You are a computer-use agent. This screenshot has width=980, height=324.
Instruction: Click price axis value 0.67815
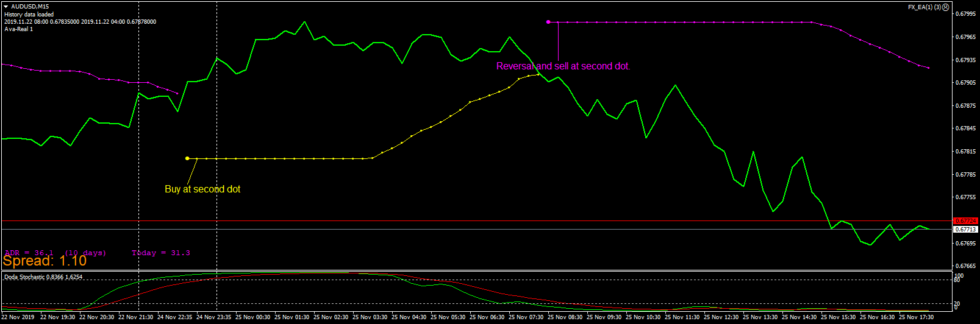[x=965, y=152]
